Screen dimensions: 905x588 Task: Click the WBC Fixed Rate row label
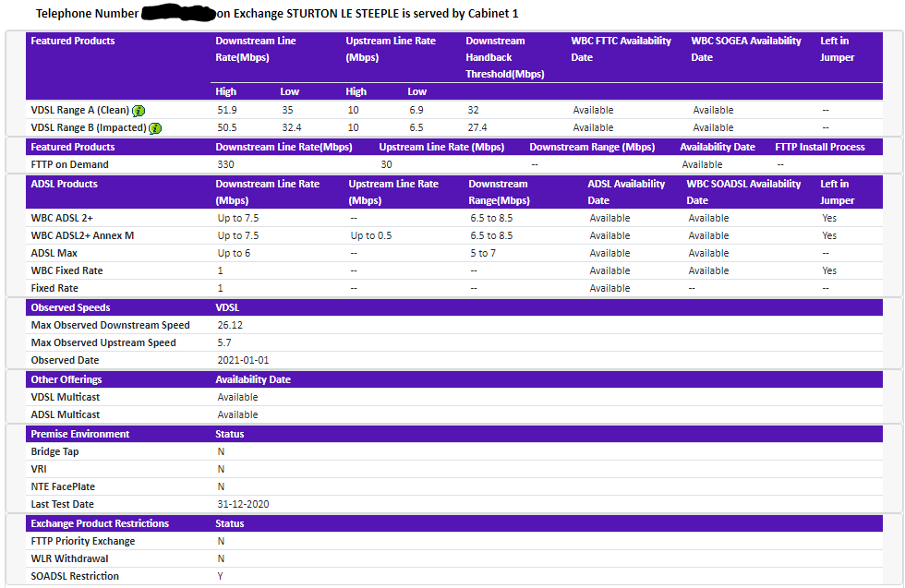coord(66,270)
